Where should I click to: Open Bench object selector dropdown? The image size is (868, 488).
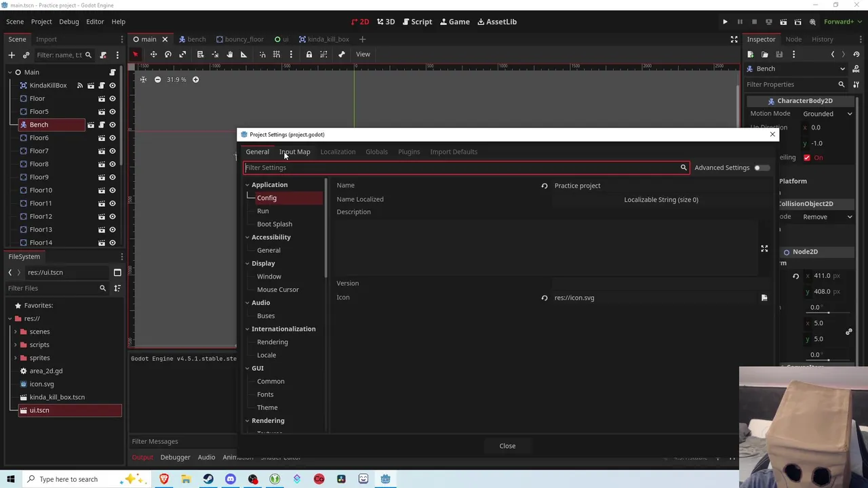click(796, 68)
